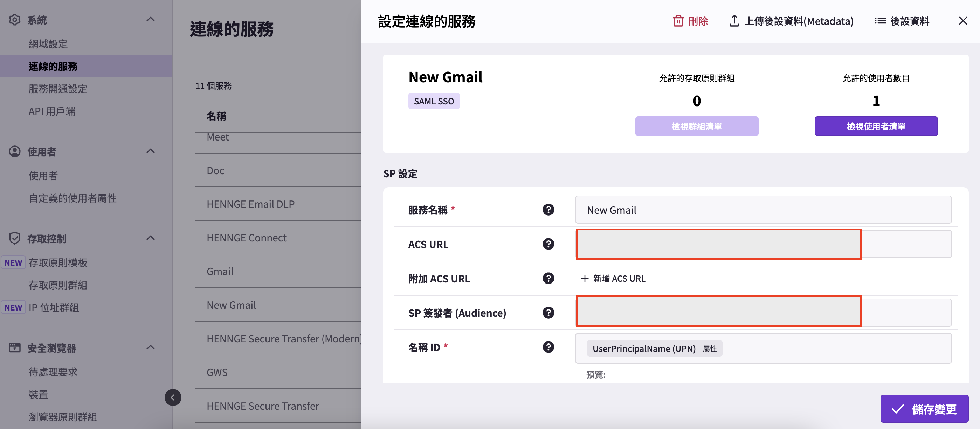Select the Gmail service row
This screenshot has width=980, height=429.
point(278,271)
